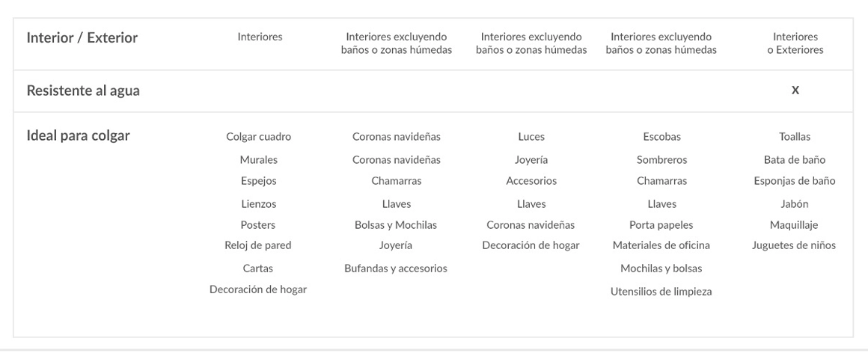The image size is (868, 359).
Task: Click the 'Reloj de pared' text
Action: [x=258, y=245]
